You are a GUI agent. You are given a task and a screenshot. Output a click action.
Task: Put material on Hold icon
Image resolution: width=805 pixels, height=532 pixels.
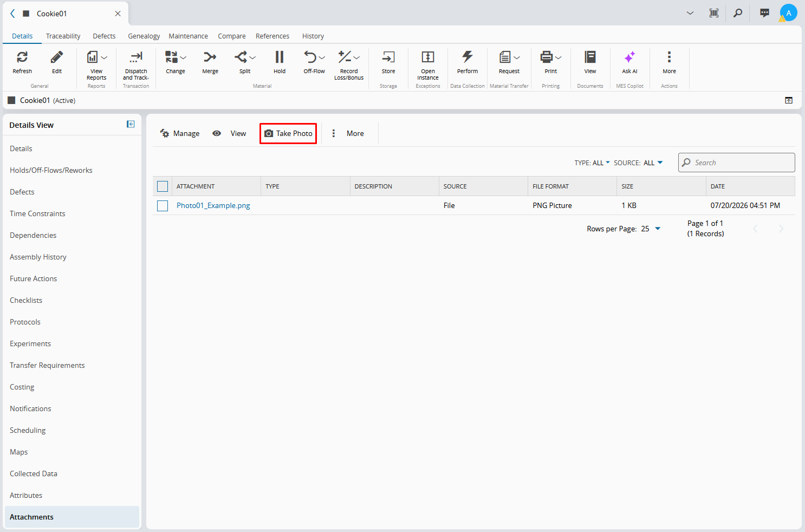pyautogui.click(x=280, y=57)
